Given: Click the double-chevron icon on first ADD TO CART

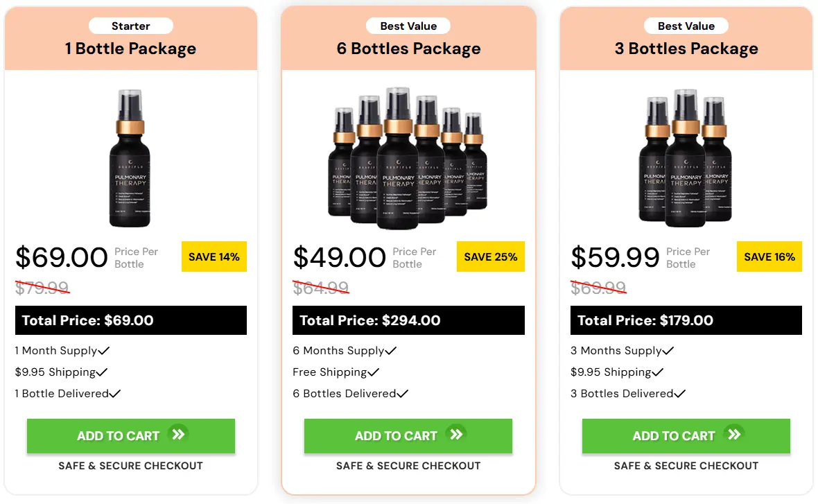Looking at the screenshot, I should coord(180,436).
